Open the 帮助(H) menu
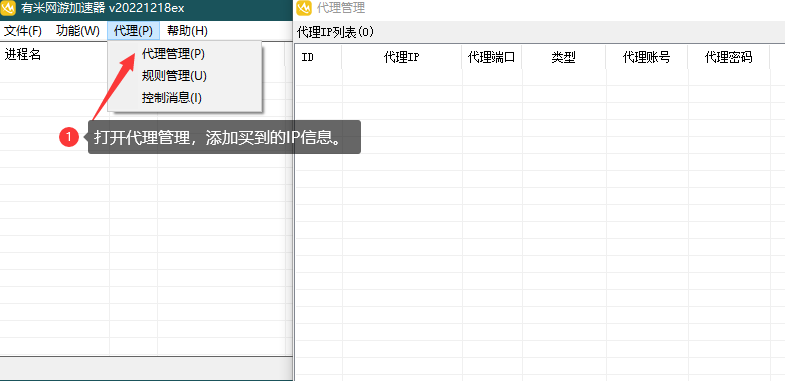Screen dimensions: 789x381 click(x=187, y=31)
